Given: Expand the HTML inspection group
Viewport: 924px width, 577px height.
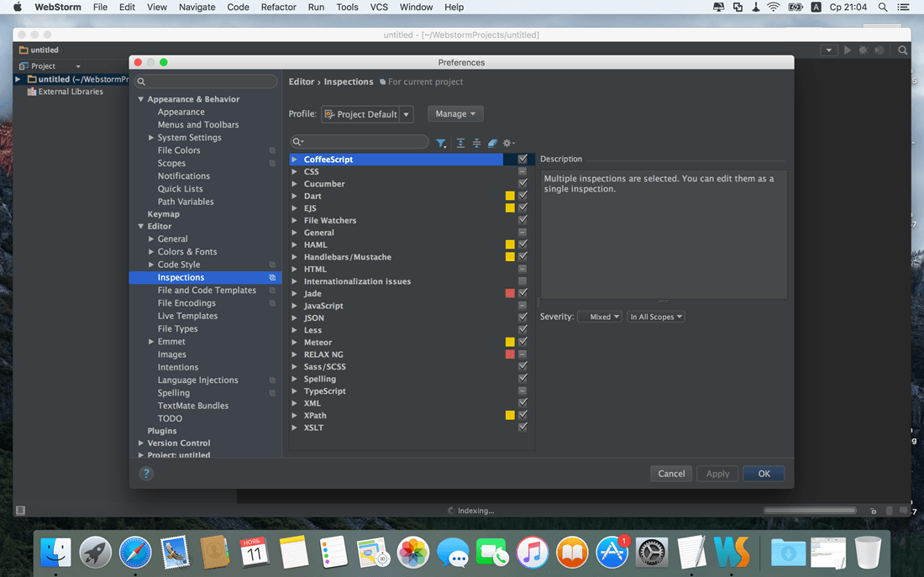Looking at the screenshot, I should (294, 269).
